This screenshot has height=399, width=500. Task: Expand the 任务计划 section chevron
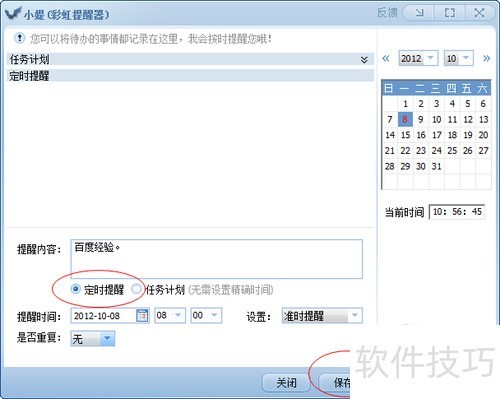(x=364, y=60)
